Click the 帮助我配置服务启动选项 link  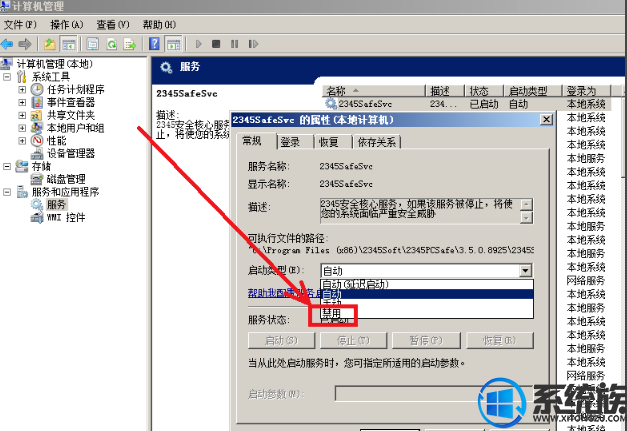pyautogui.click(x=285, y=293)
